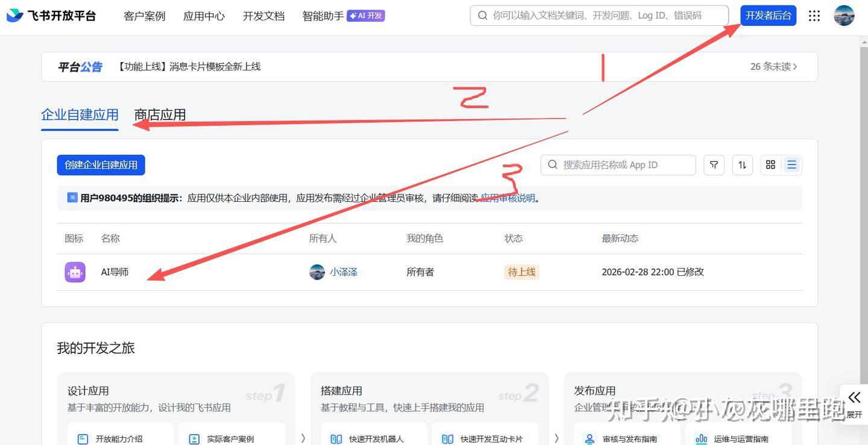Click the 名称 column header
The image size is (868, 445).
coord(110,238)
